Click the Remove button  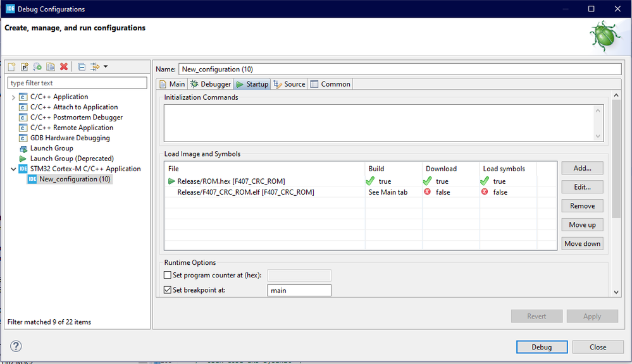coord(583,206)
